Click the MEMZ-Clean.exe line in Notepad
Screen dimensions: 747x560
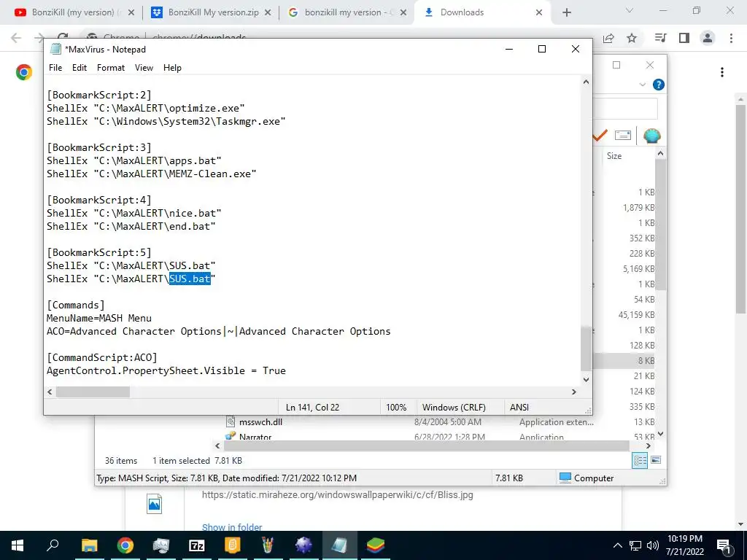[152, 174]
